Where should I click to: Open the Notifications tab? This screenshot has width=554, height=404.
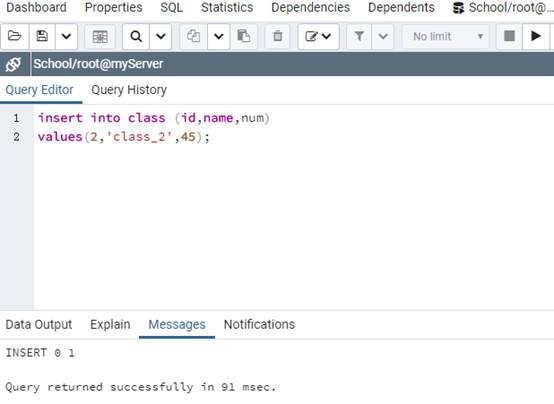259,324
